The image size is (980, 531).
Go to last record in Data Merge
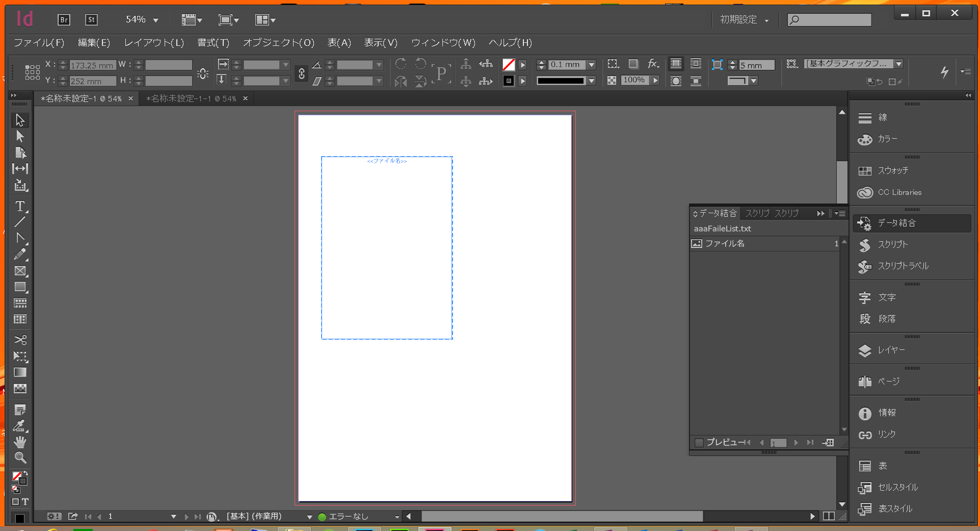(810, 443)
